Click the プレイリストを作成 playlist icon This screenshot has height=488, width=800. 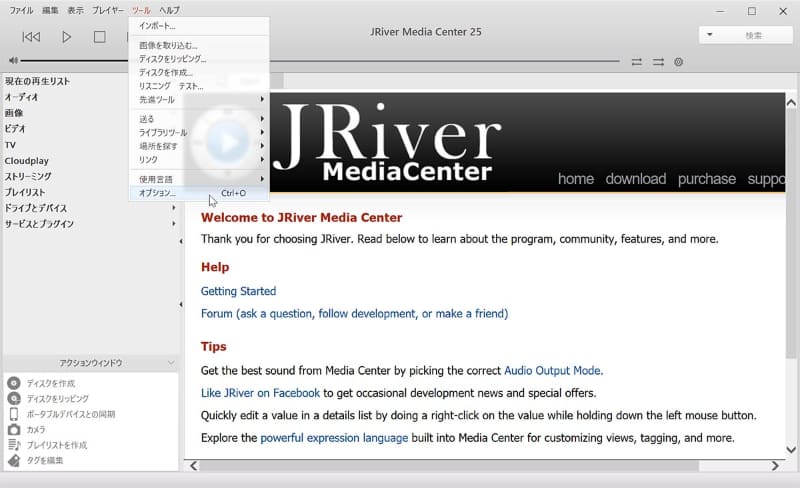[x=14, y=445]
